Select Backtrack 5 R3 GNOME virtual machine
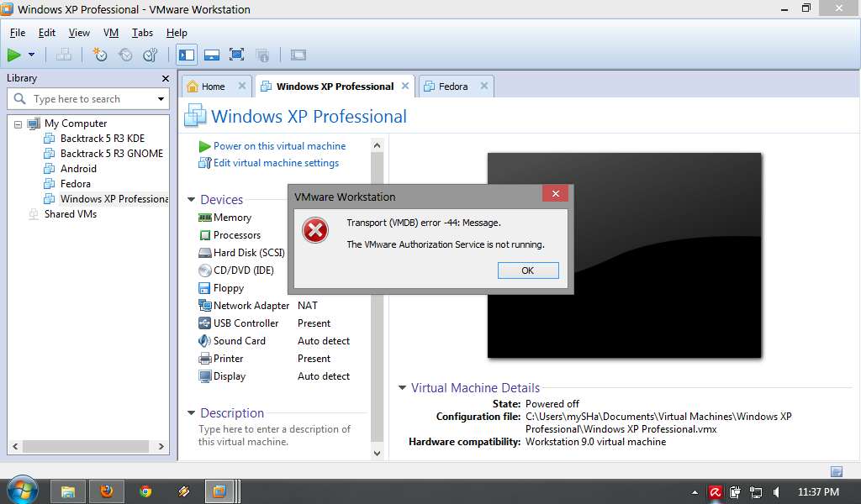 [x=112, y=154]
